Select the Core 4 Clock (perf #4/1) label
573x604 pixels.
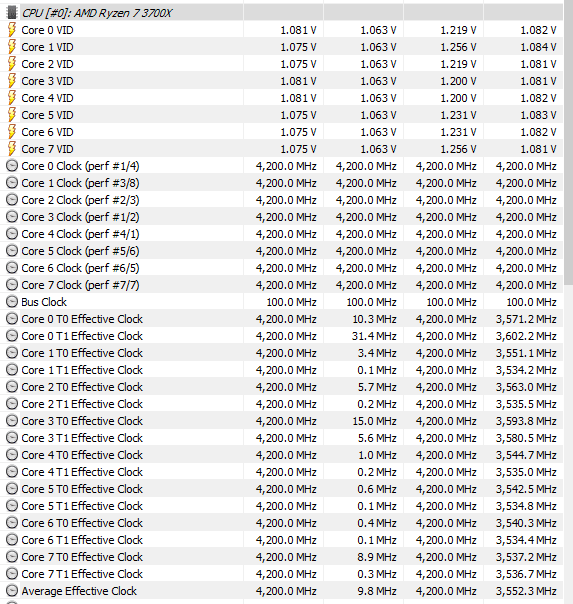(80, 234)
